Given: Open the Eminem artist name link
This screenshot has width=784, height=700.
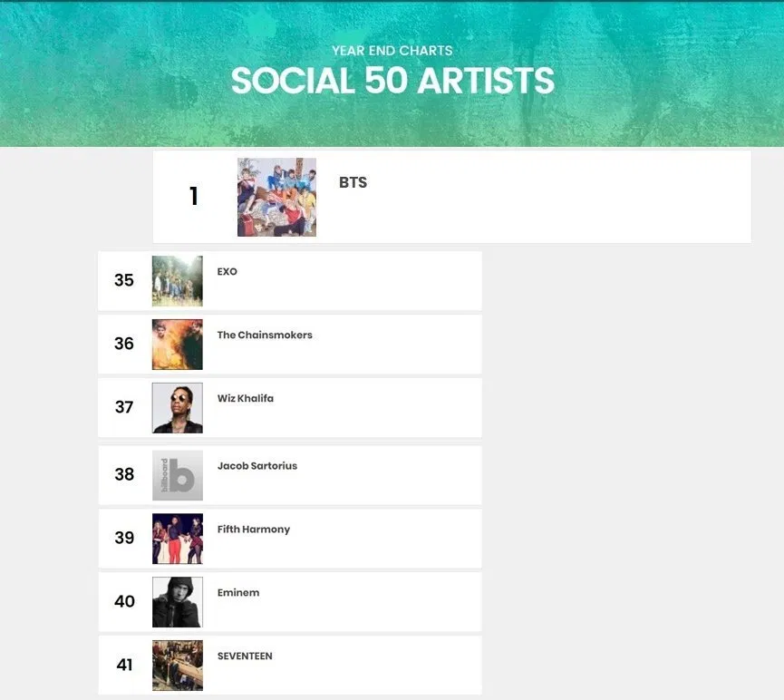Looking at the screenshot, I should [x=238, y=592].
